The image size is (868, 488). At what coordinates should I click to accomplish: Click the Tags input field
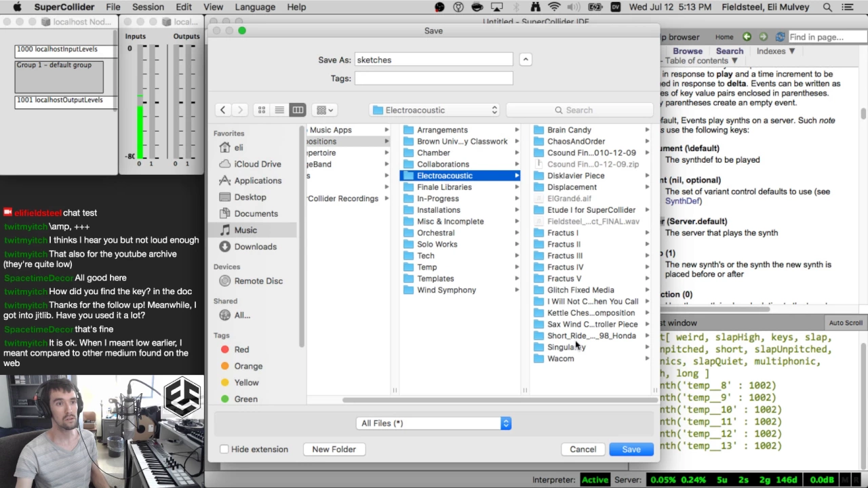pos(433,79)
